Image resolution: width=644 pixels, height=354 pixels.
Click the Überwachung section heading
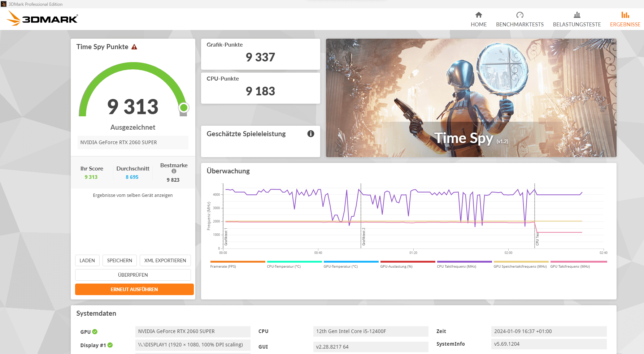click(228, 171)
